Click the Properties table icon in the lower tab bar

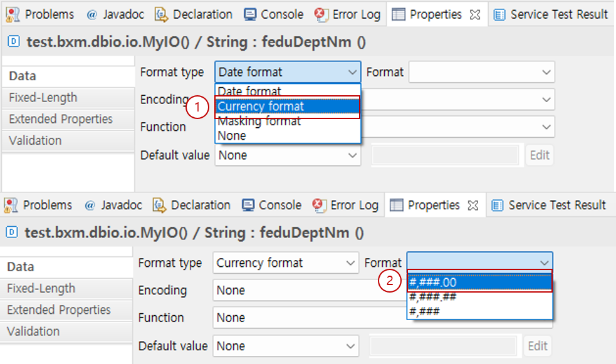tap(396, 205)
